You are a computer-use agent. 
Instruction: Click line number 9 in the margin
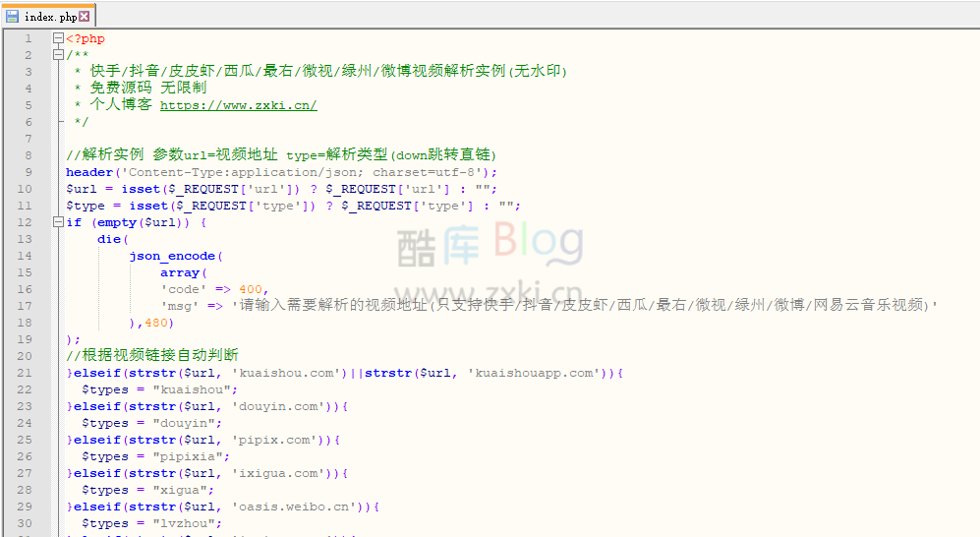click(29, 172)
